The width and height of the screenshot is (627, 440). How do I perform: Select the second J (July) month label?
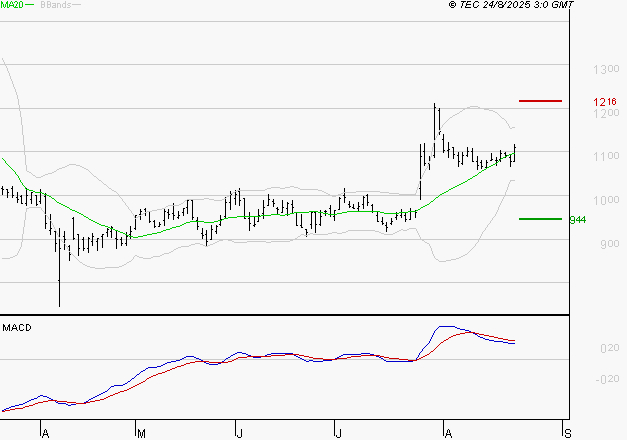(339, 433)
